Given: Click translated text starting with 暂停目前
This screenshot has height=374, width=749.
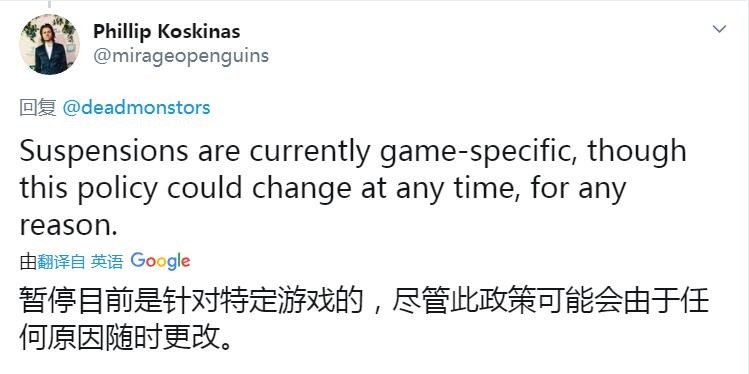Looking at the screenshot, I should [364, 301].
